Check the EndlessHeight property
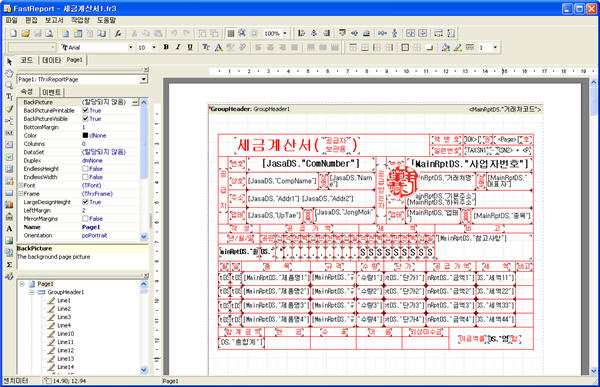This screenshot has height=387, width=600. click(85, 168)
